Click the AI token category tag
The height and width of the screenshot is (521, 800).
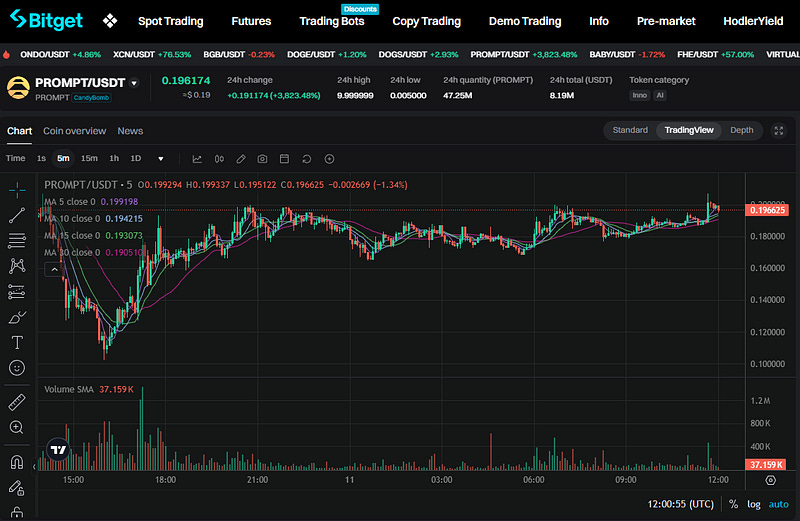[660, 95]
